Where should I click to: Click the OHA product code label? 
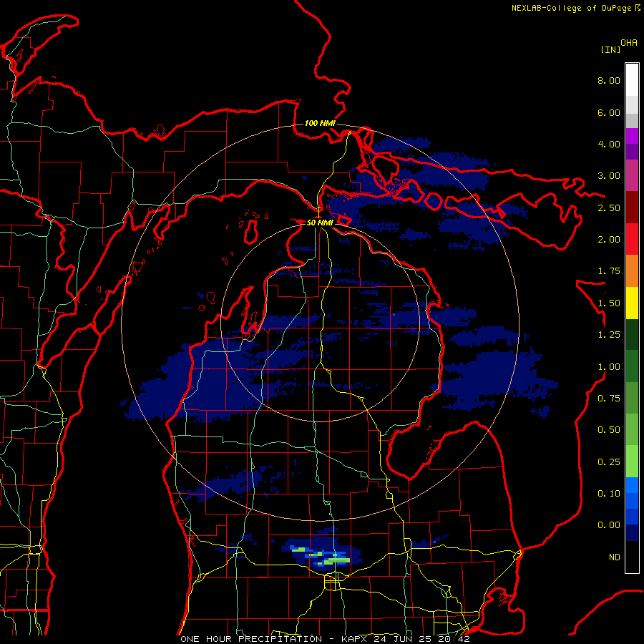coord(629,43)
